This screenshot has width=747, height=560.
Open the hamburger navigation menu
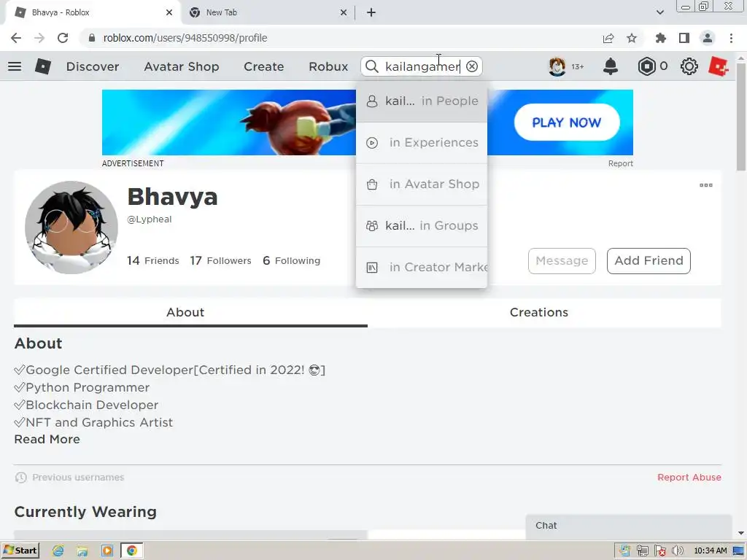pos(15,66)
